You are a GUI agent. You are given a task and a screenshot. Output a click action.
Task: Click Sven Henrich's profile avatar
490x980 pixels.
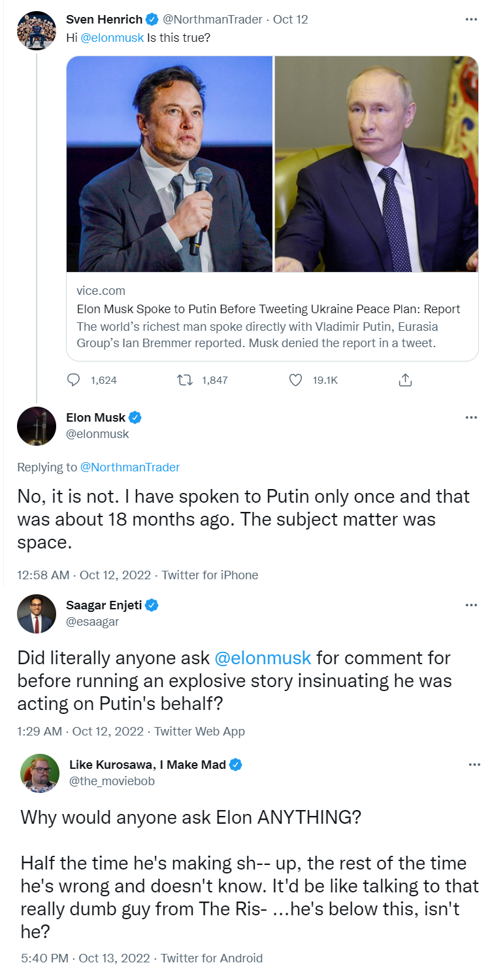pos(36,29)
